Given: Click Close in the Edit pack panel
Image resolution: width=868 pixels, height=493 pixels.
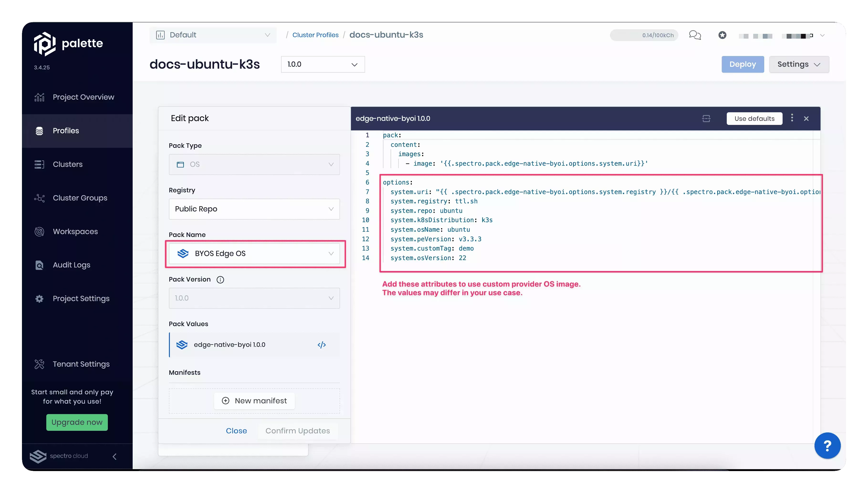Looking at the screenshot, I should (x=236, y=431).
